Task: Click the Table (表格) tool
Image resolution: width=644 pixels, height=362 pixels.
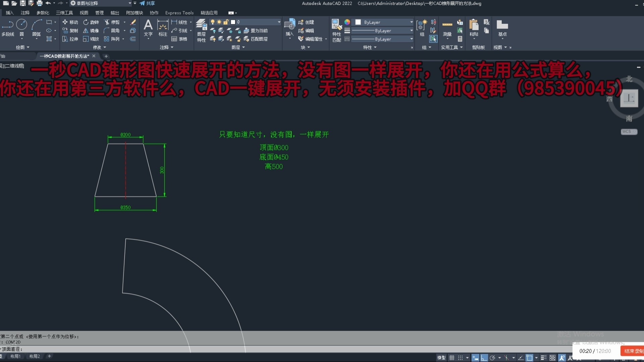Action: tap(179, 39)
